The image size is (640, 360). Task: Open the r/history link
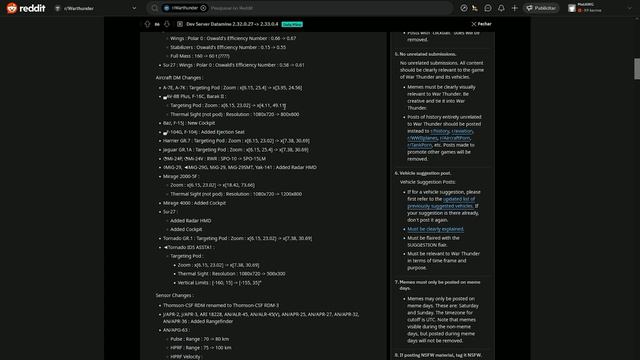point(440,131)
